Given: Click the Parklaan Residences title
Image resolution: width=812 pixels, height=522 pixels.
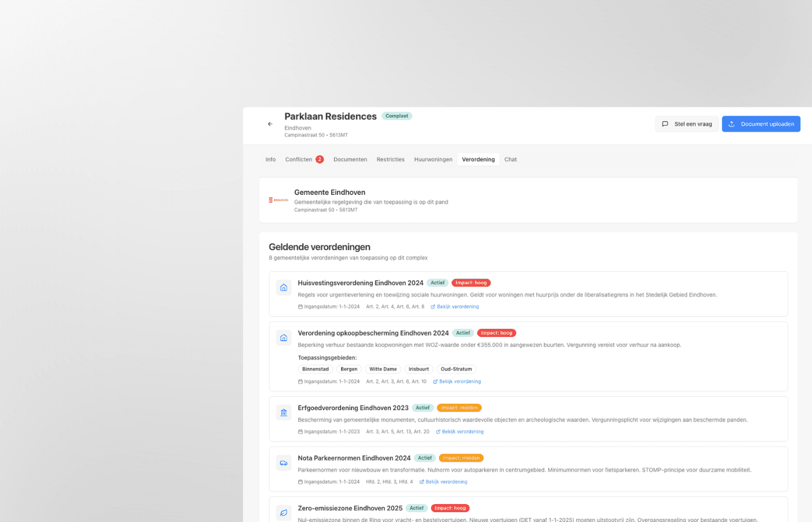Looking at the screenshot, I should (331, 117).
